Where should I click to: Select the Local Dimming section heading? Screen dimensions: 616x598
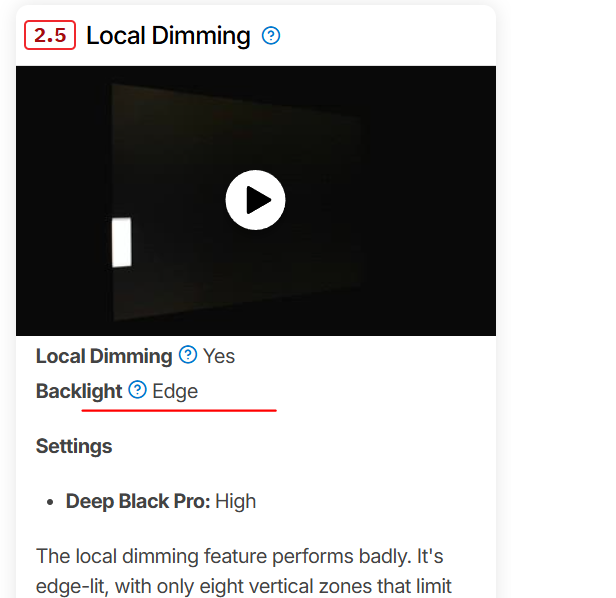(168, 36)
